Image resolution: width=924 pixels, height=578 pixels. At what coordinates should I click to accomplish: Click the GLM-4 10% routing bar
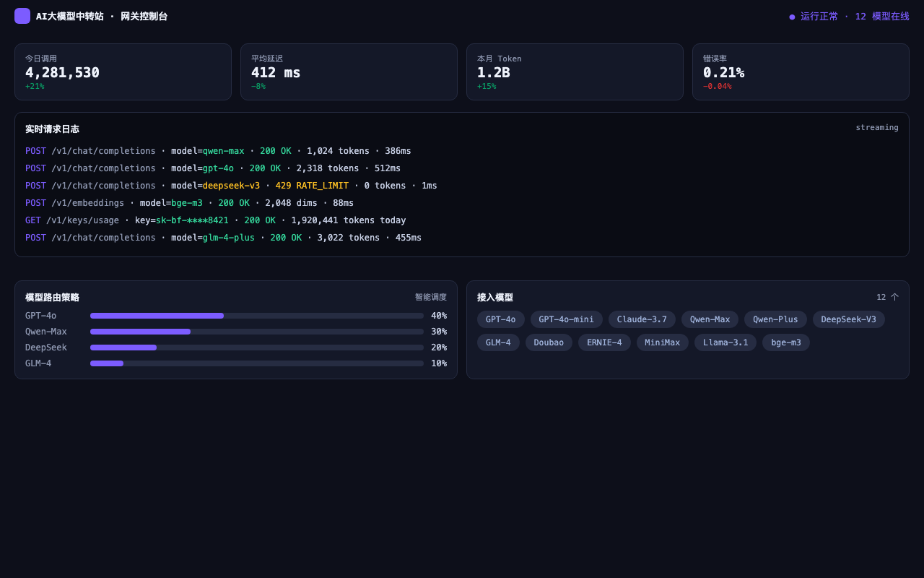[x=257, y=363]
